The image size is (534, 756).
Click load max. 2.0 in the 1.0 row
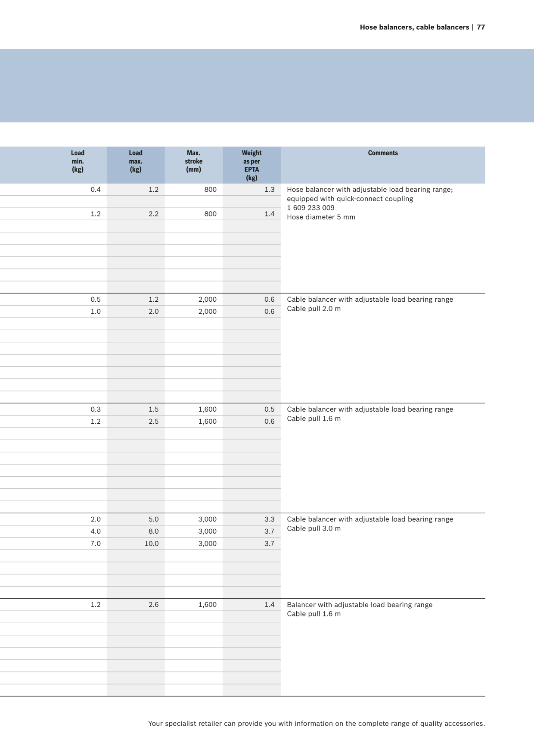(154, 312)
